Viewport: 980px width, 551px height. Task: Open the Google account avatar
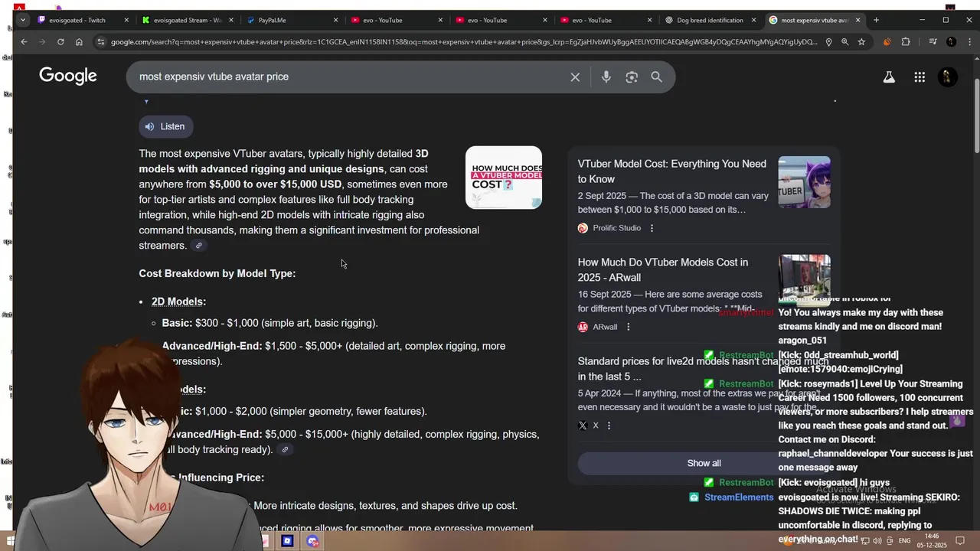coord(948,77)
